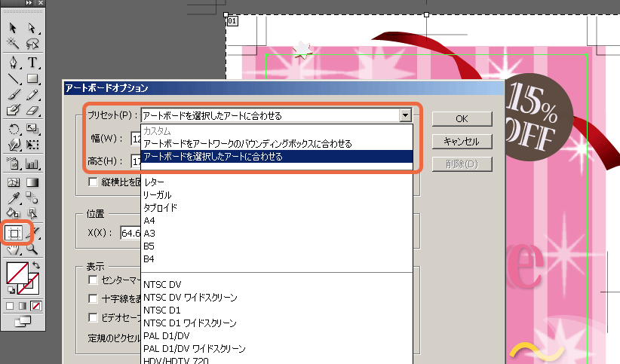Select the Eraser tool
The width and height of the screenshot is (620, 364).
tap(32, 110)
